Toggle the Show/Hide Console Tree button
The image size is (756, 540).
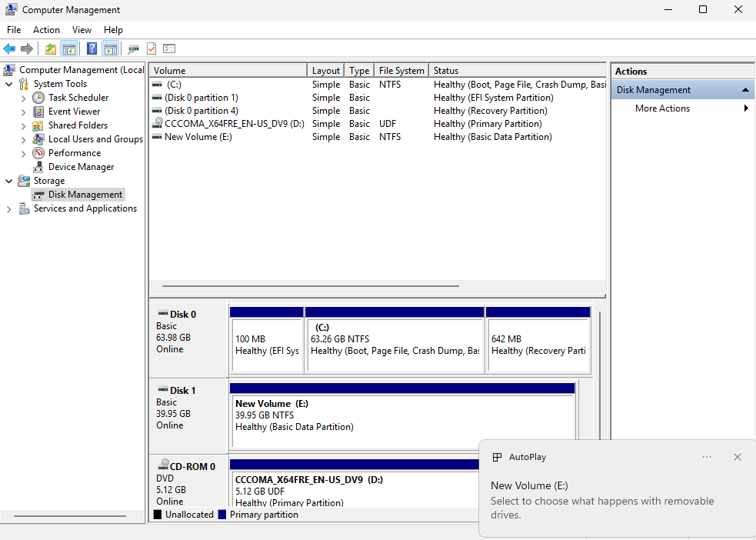coord(69,48)
